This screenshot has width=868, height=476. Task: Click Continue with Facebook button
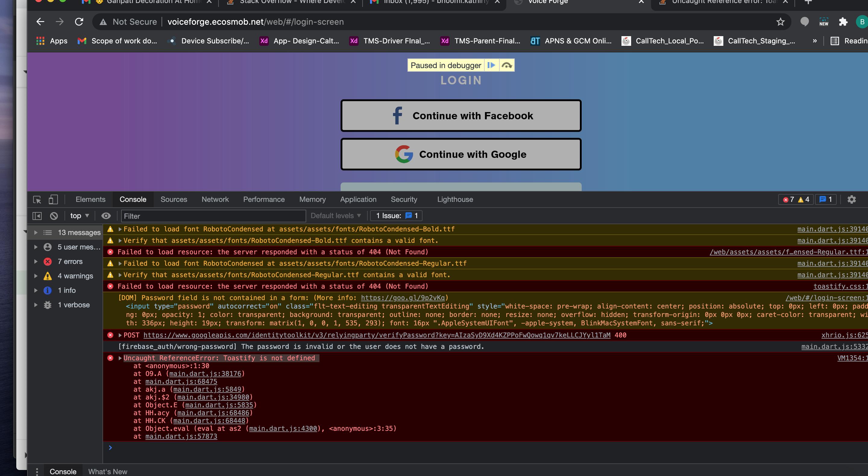[461, 116]
